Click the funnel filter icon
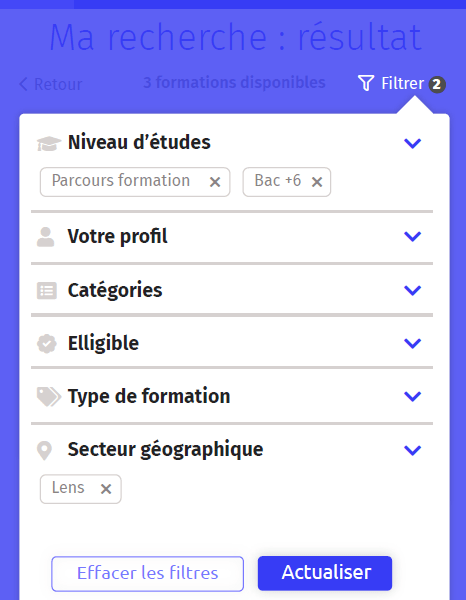Viewport: 466px width, 600px height. [366, 83]
